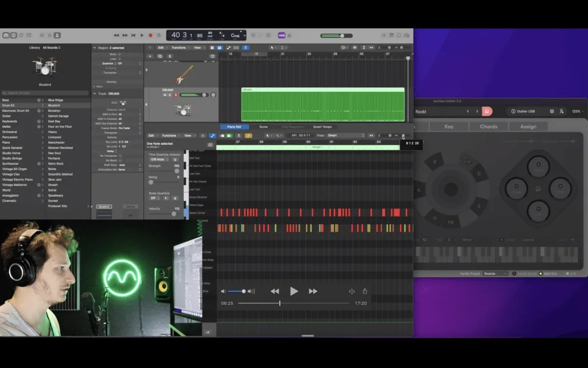588x368 pixels.
Task: Open the Loop Browser button
Action: click(x=399, y=35)
